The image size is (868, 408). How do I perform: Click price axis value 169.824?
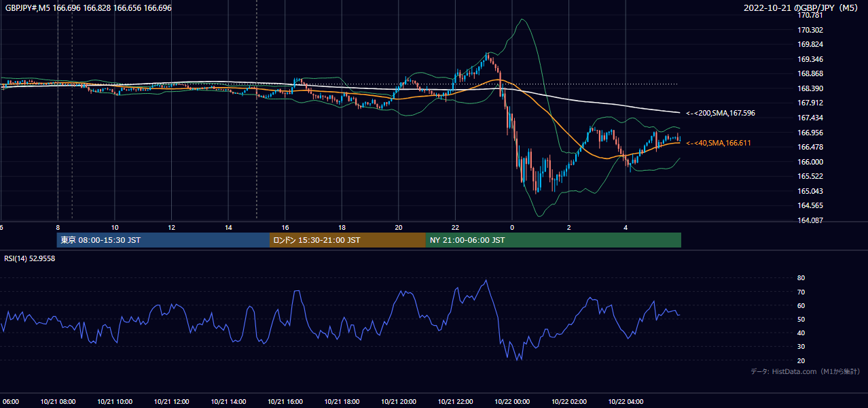[x=810, y=44]
